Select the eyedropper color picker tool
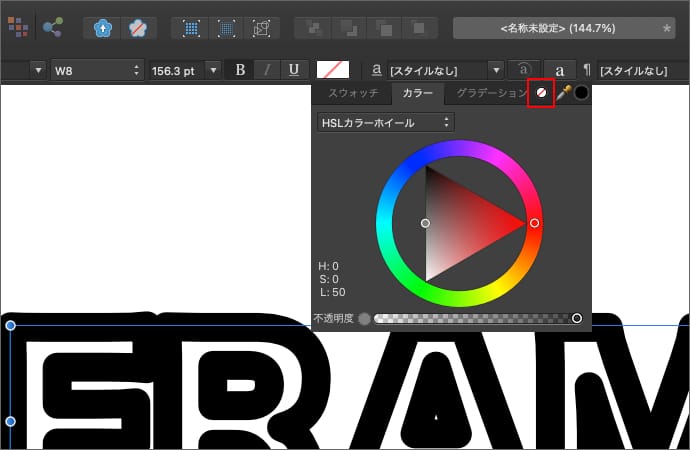Viewport: 690px width, 450px height. (563, 93)
